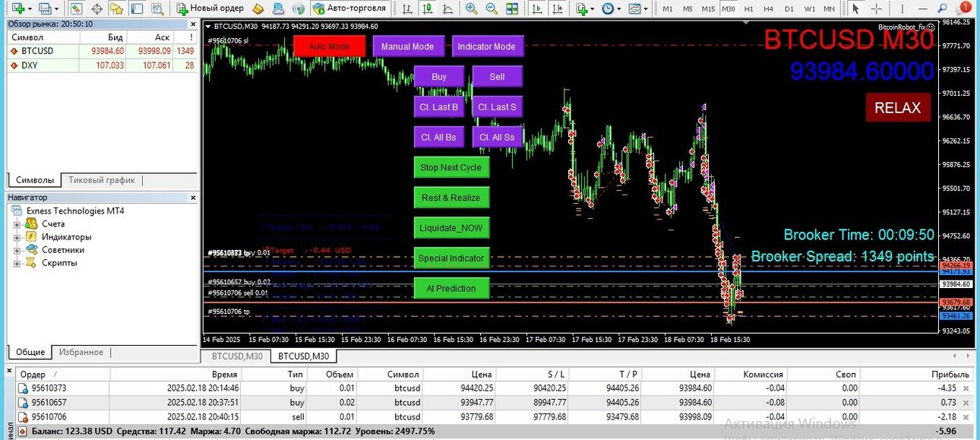Open dropdown arrow next to indicators icon
This screenshot has width=980, height=440.
tap(593, 9)
